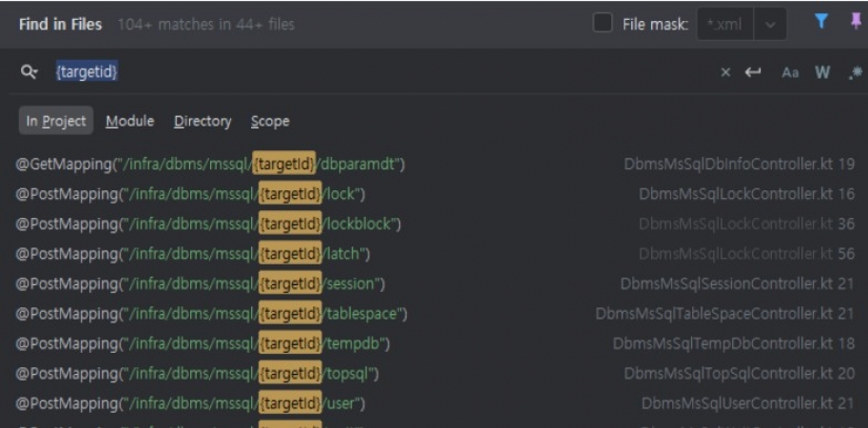Select the tablespace PostMapping result row

pos(211,313)
